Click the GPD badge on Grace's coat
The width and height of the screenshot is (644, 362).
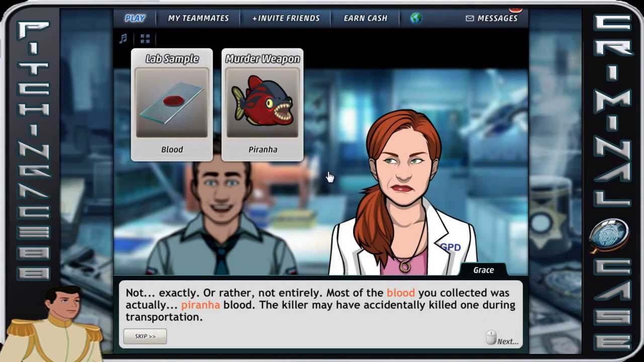click(x=450, y=247)
